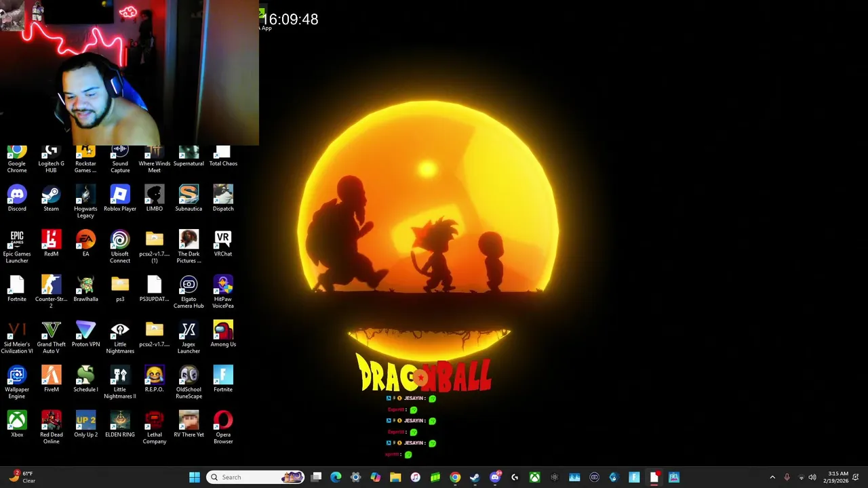Select the ps3 folder icon
This screenshot has width=868, height=488.
tap(120, 289)
